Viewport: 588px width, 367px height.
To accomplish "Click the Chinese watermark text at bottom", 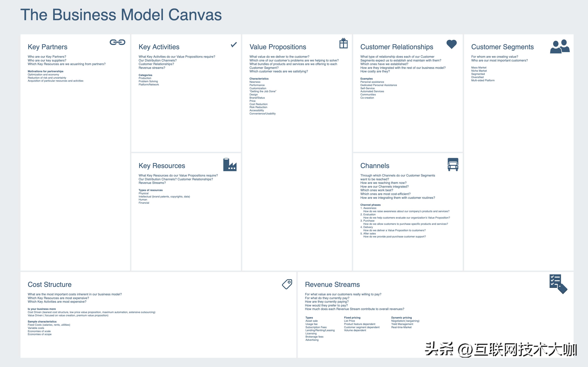I will 500,350.
